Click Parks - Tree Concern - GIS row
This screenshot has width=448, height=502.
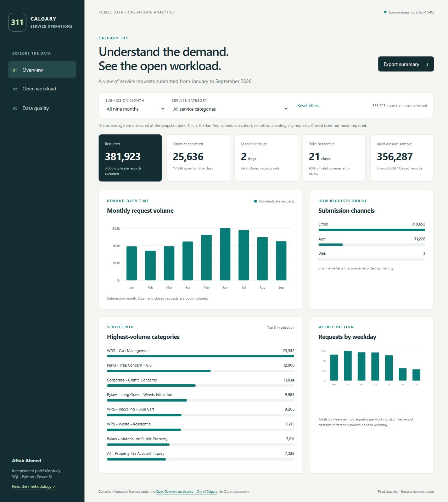pos(201,368)
